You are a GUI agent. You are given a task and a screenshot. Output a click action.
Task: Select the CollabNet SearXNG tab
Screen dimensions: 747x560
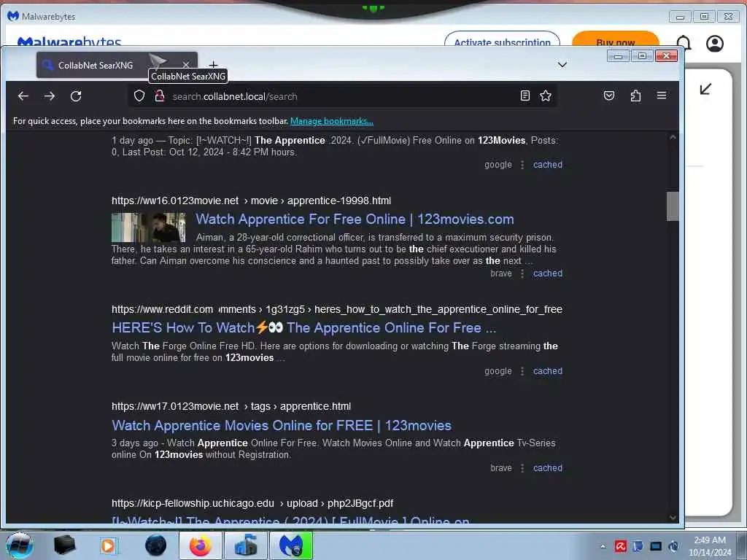[117, 65]
